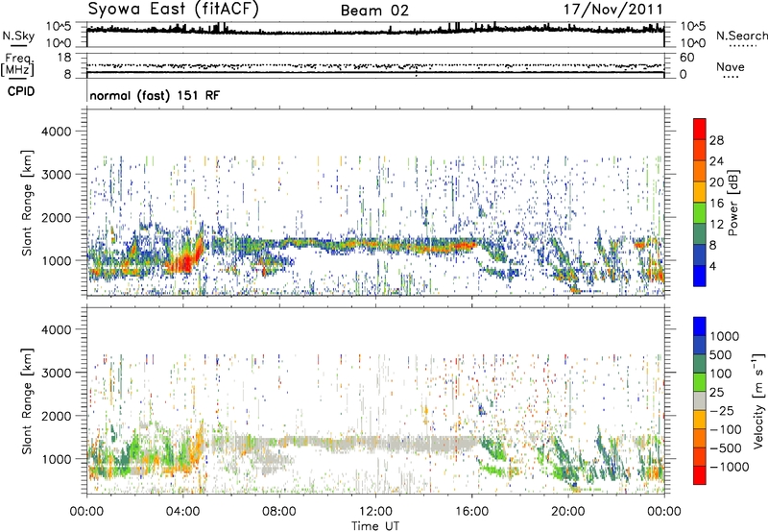Click the "Beam 02" heading

374,11
